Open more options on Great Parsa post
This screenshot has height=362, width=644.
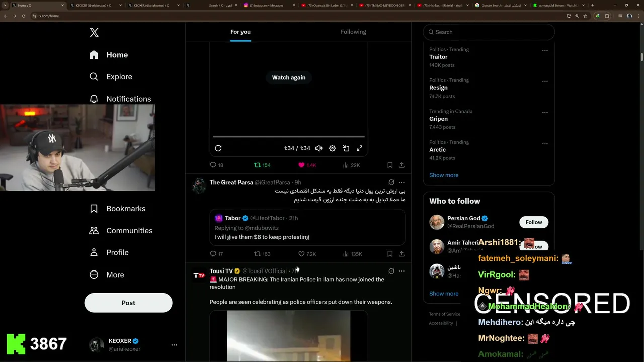click(401, 182)
